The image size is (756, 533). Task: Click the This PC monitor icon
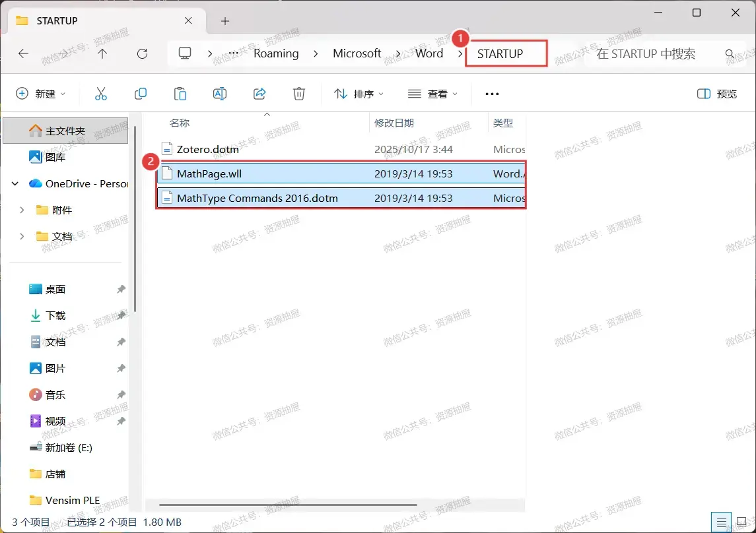[x=185, y=53]
